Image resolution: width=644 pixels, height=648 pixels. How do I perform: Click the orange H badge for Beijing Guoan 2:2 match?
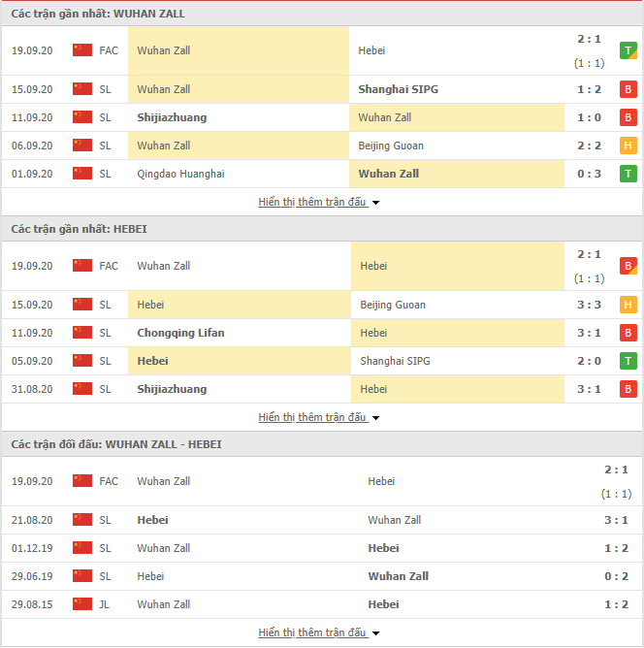point(628,146)
